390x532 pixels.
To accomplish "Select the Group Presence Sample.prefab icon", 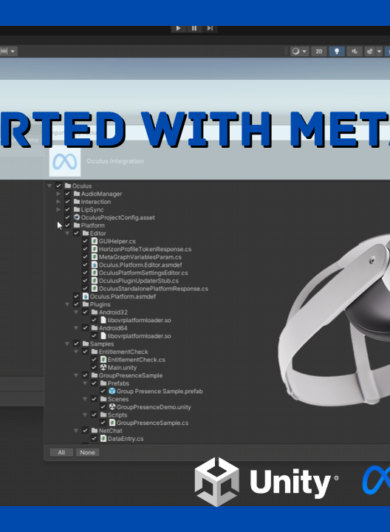I will click(112, 391).
